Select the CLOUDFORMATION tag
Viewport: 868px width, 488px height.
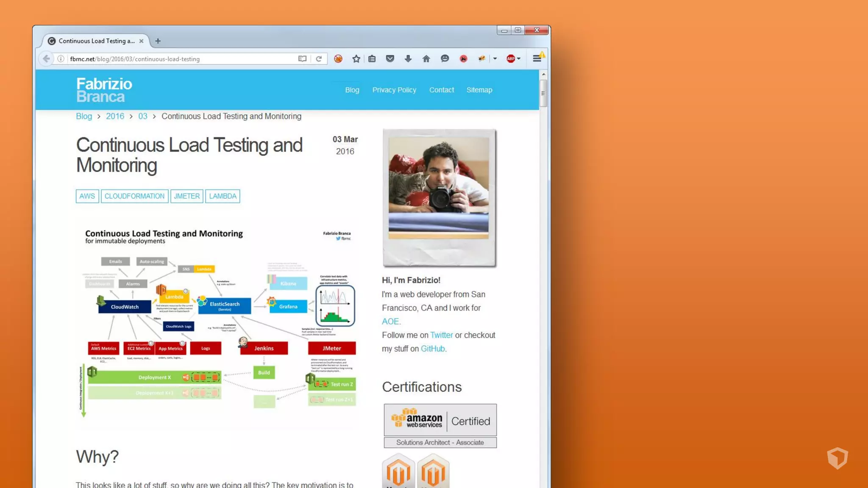134,196
